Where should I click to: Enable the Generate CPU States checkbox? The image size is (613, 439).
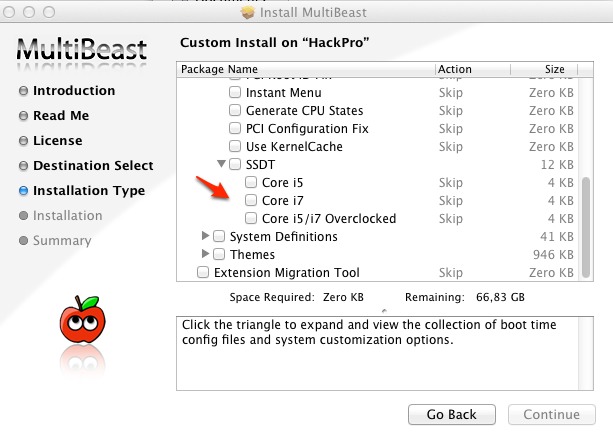(235, 110)
